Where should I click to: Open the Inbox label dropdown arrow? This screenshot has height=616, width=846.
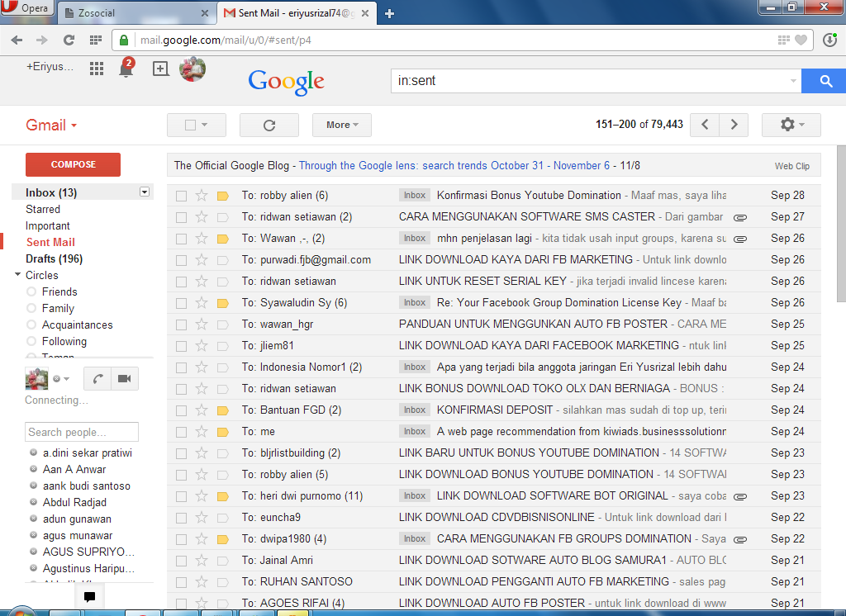point(145,192)
